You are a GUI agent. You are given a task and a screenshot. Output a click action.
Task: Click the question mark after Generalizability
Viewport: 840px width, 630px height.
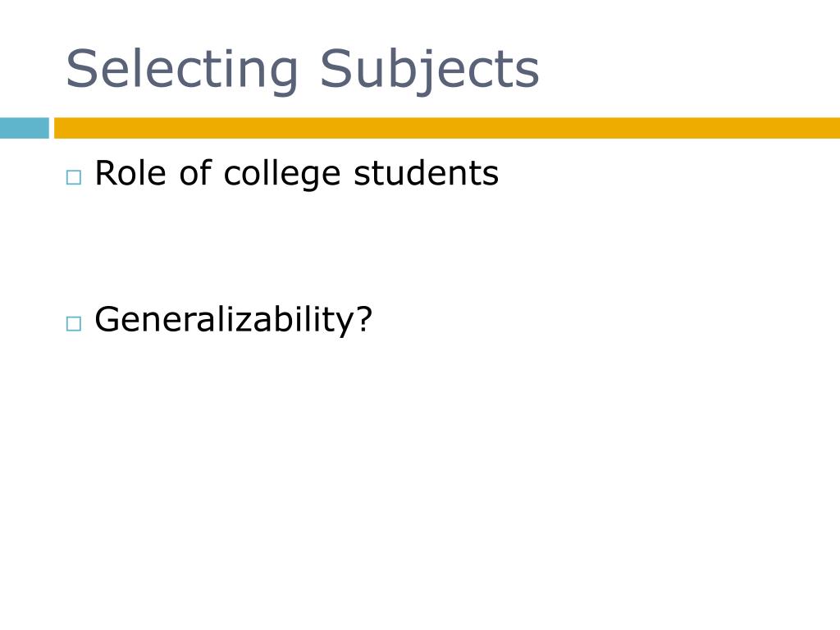(x=364, y=319)
